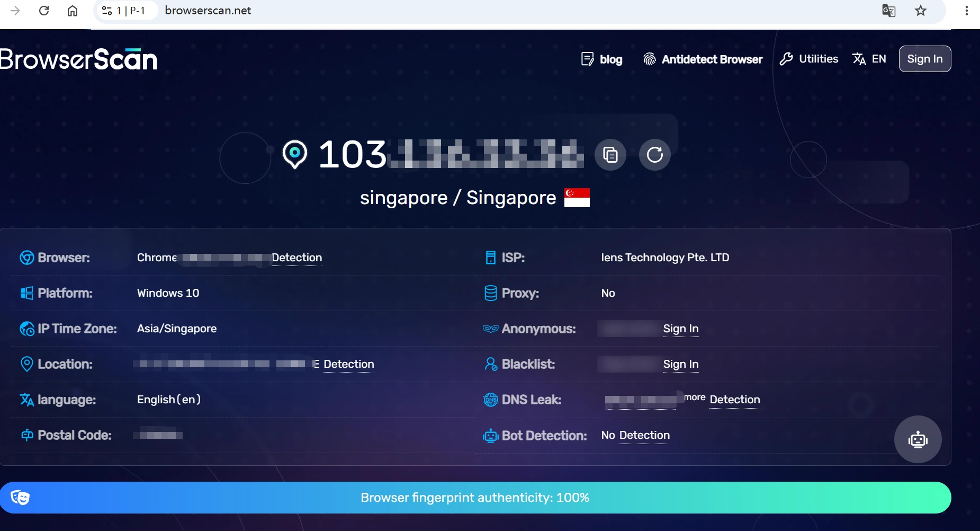Reload the page with browser refresh icon
The height and width of the screenshot is (531, 980).
pos(44,11)
